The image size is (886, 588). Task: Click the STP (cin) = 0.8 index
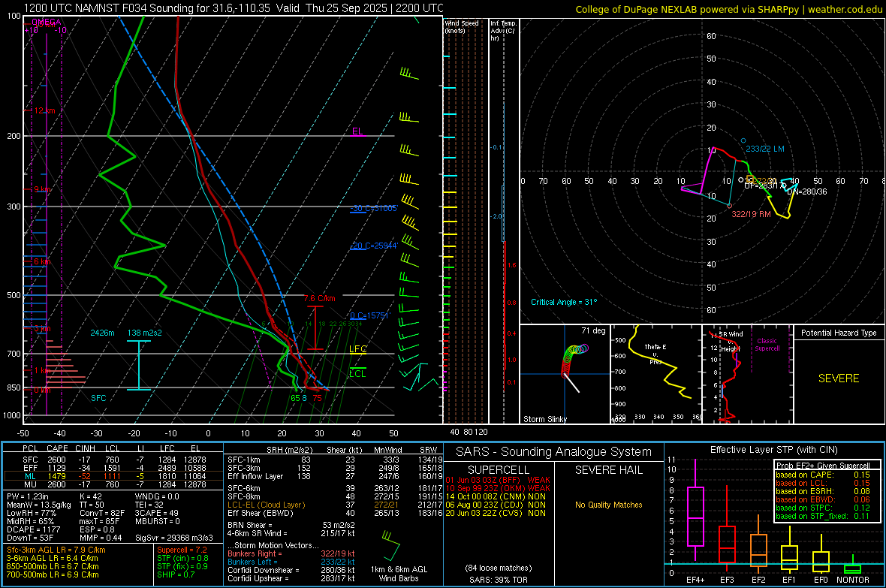182,558
